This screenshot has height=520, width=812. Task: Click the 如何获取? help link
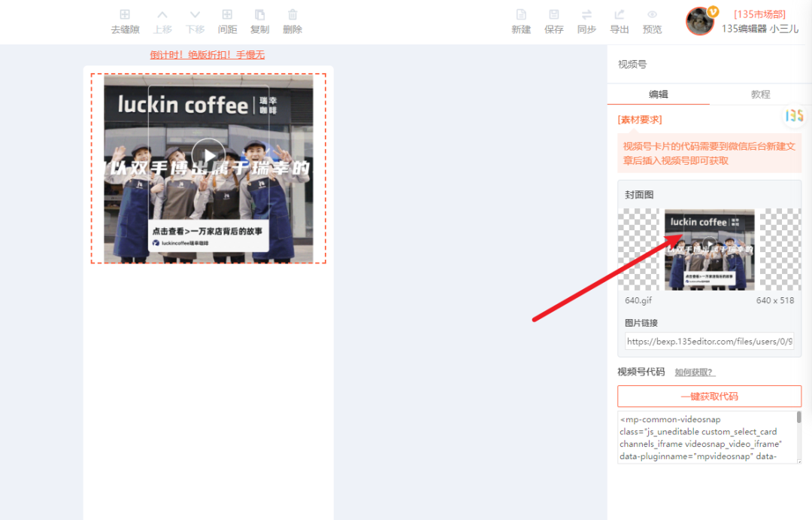(695, 373)
